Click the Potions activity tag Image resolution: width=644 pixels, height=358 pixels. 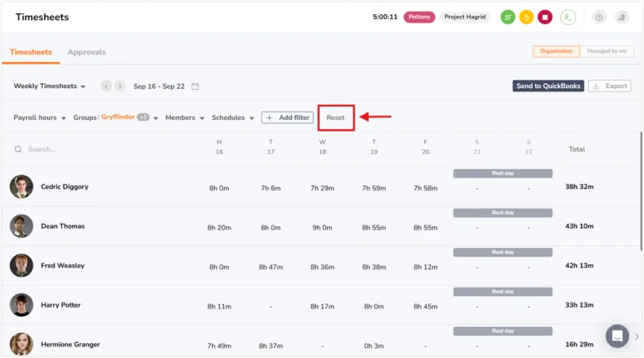click(x=419, y=17)
